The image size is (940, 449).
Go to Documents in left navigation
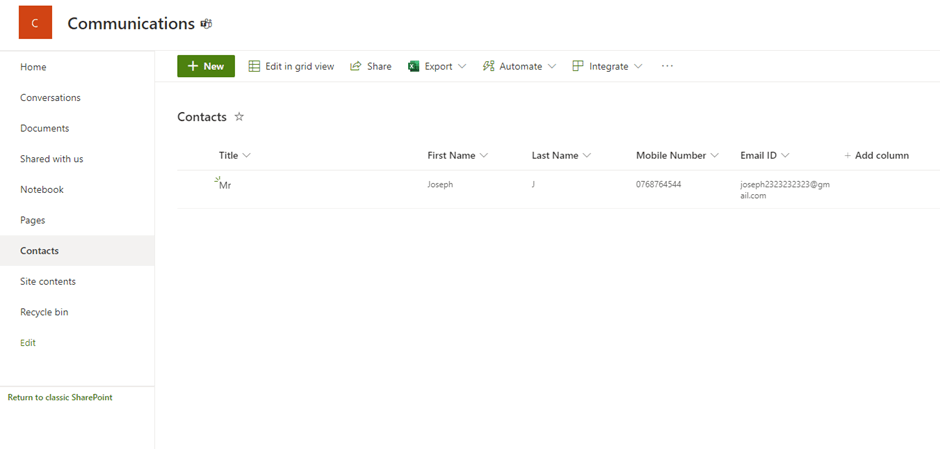point(44,128)
